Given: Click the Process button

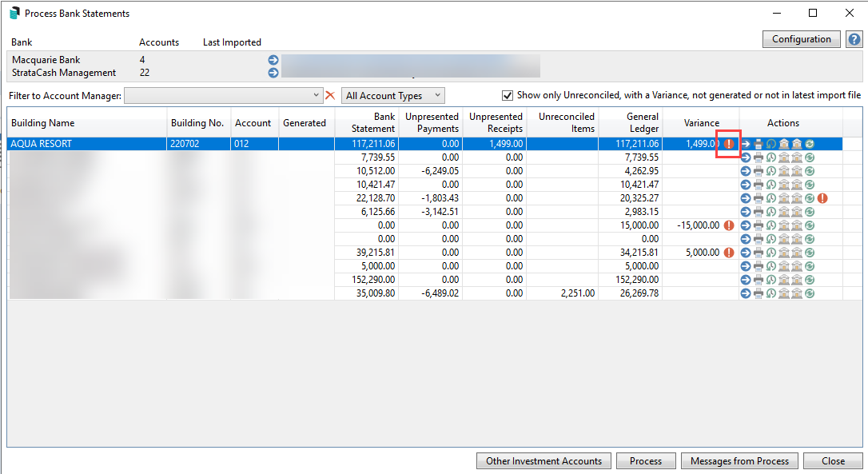Looking at the screenshot, I should 646,460.
